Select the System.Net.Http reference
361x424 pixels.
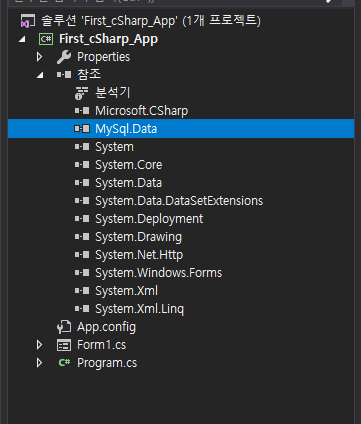(139, 255)
